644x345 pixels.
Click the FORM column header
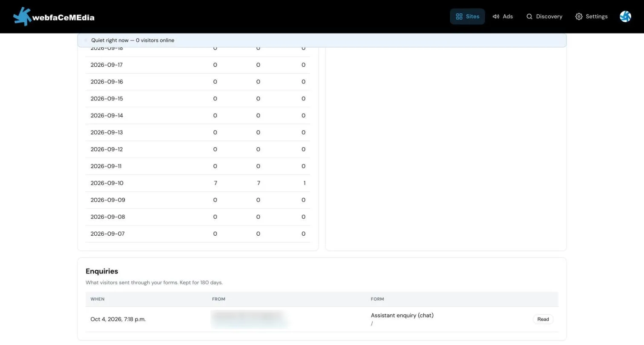point(377,299)
